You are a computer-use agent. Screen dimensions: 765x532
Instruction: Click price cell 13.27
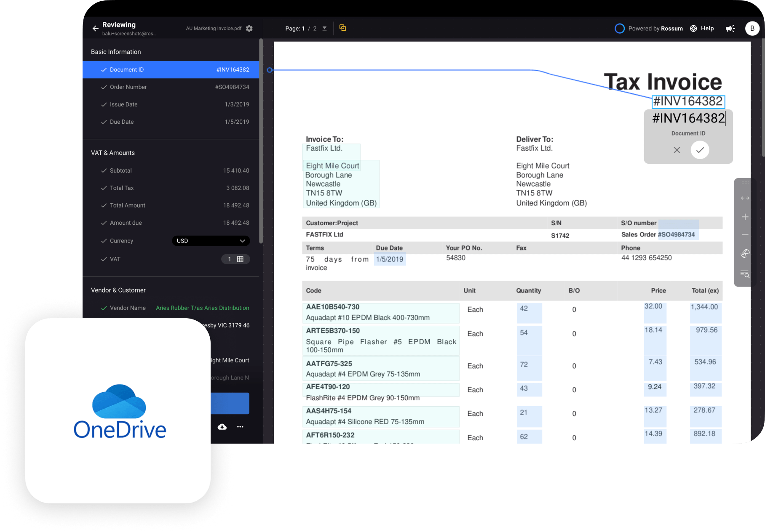(x=655, y=416)
